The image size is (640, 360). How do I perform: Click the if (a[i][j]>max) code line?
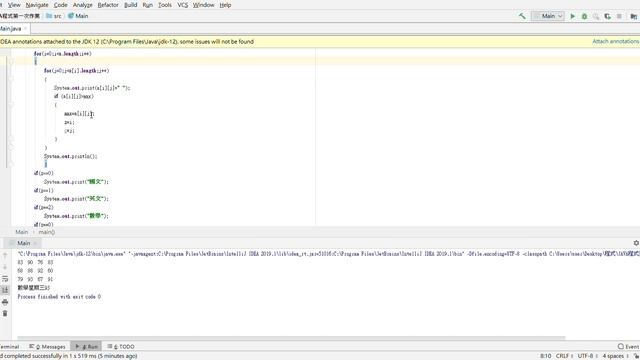pyautogui.click(x=73, y=96)
